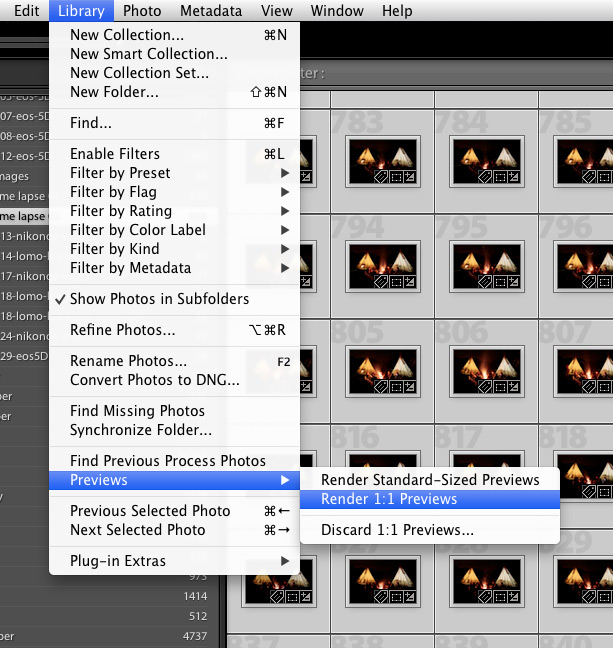This screenshot has width=613, height=648.
Task: Expand the Filter by Color Label submenu
Action: pyautogui.click(x=174, y=230)
